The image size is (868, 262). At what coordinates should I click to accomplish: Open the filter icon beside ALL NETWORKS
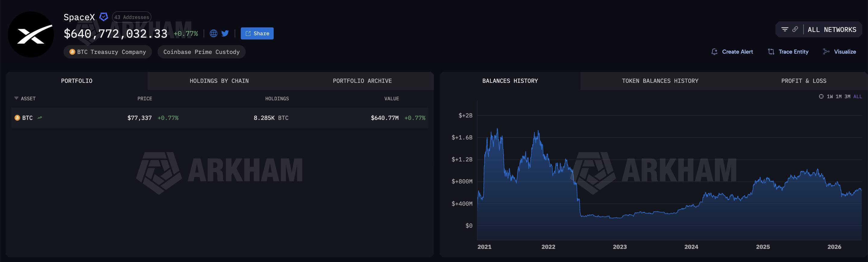click(785, 29)
